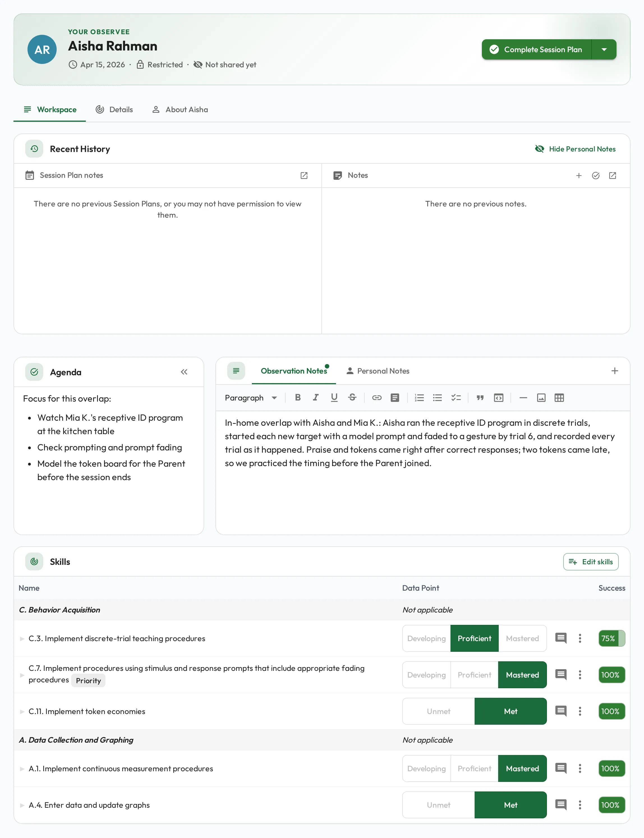Insert image into observation notes
The height and width of the screenshot is (838, 644).
click(541, 397)
